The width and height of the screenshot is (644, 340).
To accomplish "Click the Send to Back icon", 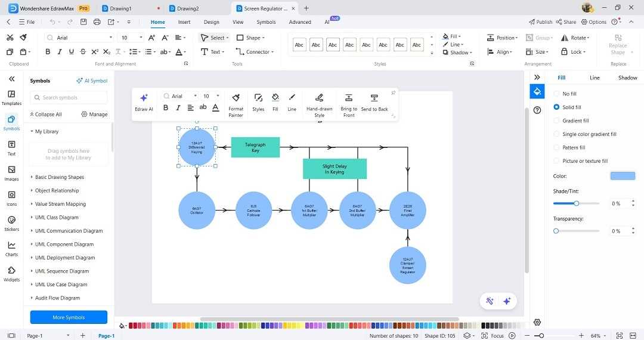I will pos(374,98).
